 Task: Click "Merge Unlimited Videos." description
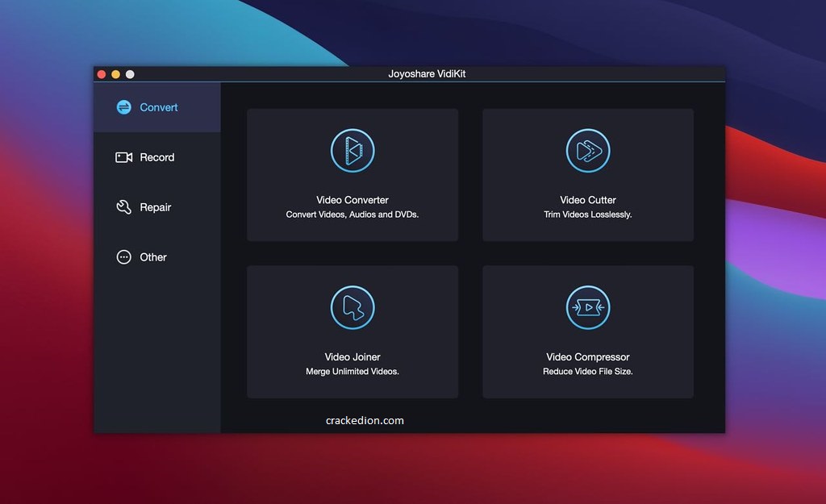[353, 371]
